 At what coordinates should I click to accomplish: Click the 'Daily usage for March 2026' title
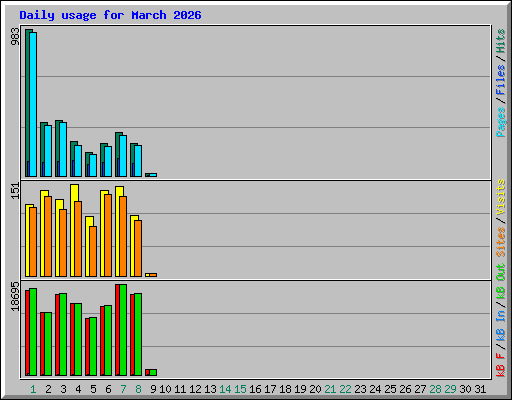(x=110, y=15)
